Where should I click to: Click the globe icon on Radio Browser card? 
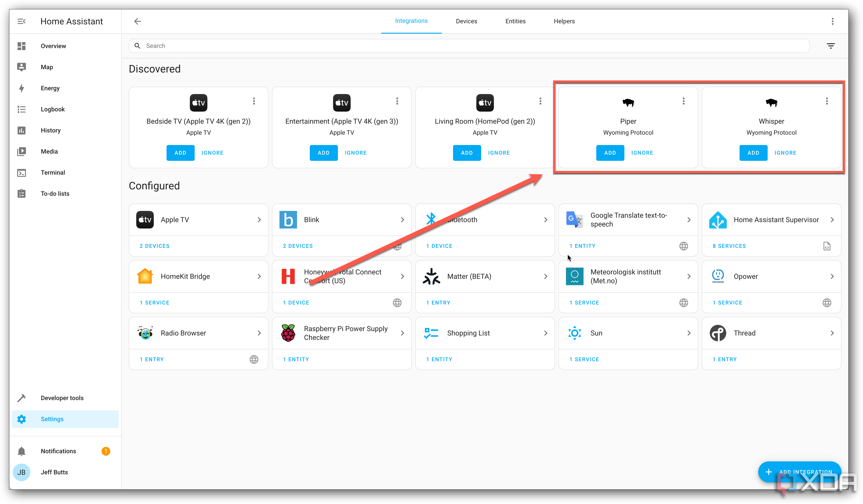tap(254, 359)
